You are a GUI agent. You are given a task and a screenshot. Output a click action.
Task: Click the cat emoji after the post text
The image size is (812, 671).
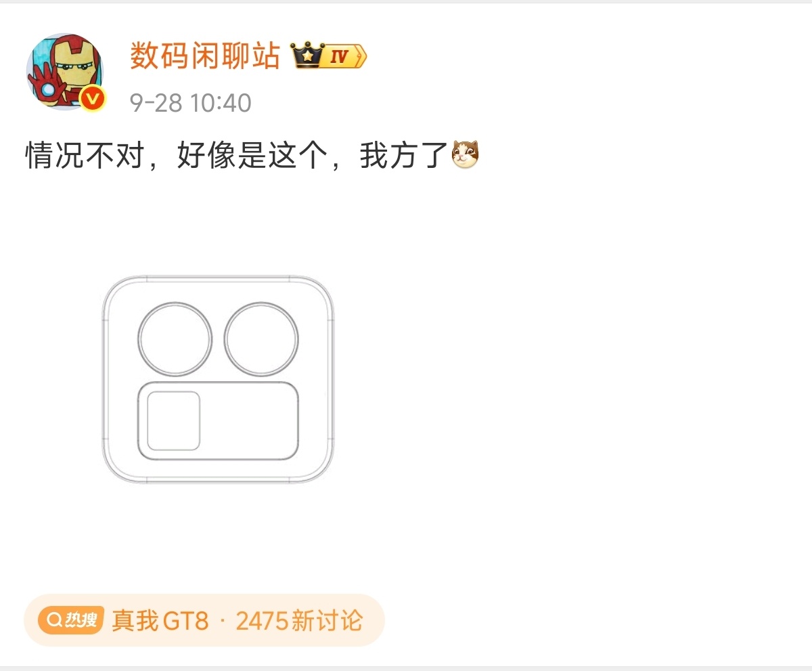[x=465, y=154]
